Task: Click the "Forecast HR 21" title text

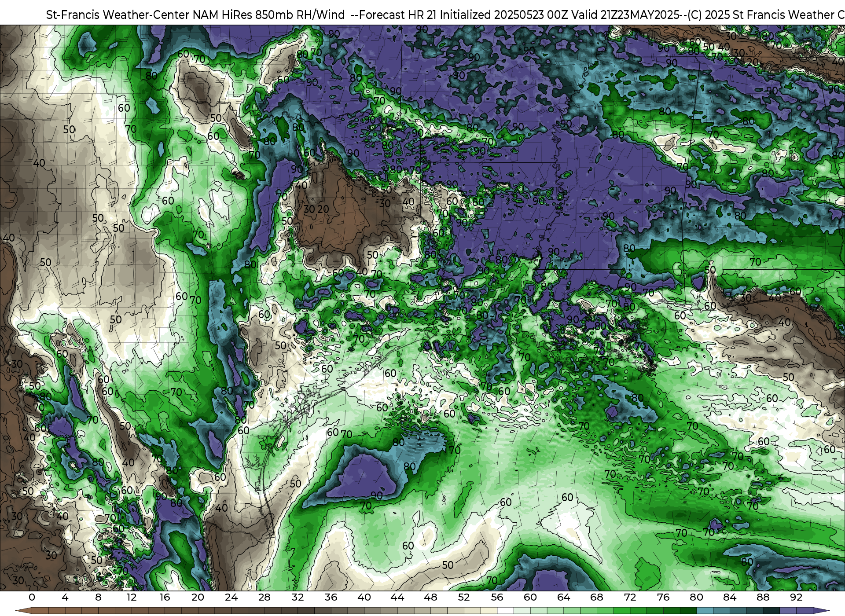Action: [398, 15]
